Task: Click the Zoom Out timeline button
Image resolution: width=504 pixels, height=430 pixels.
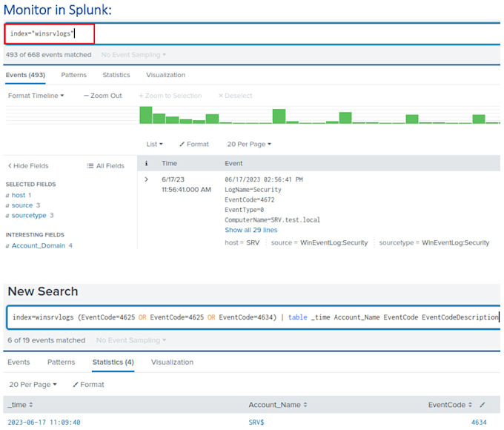Action: [x=103, y=96]
